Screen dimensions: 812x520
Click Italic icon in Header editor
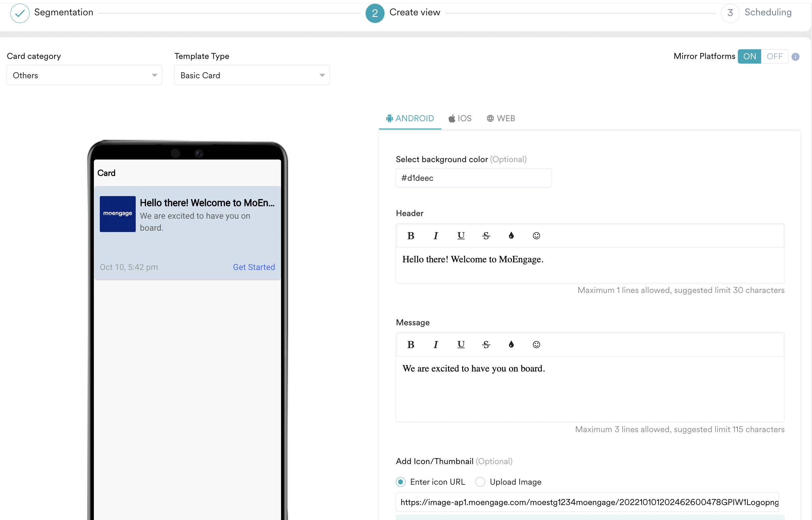click(435, 236)
